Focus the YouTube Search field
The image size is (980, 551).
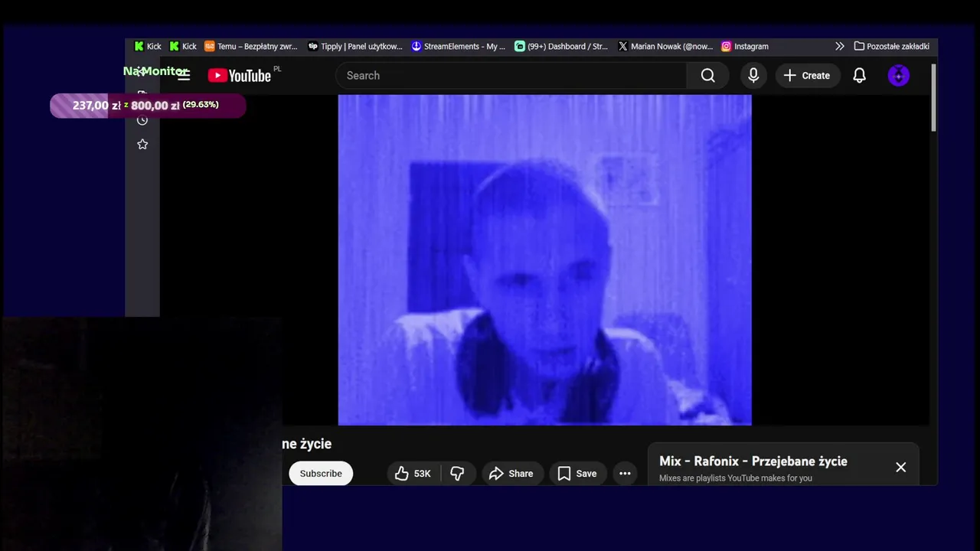pos(511,75)
